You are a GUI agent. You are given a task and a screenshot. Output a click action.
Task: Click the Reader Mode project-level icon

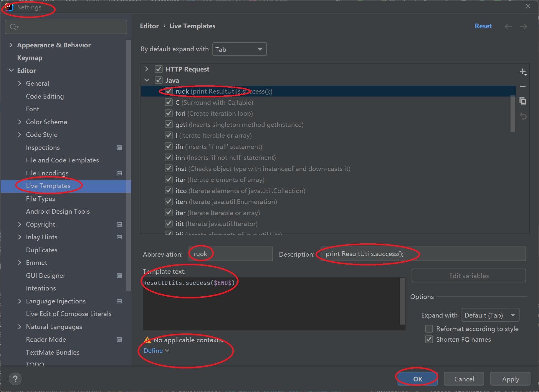pos(119,339)
